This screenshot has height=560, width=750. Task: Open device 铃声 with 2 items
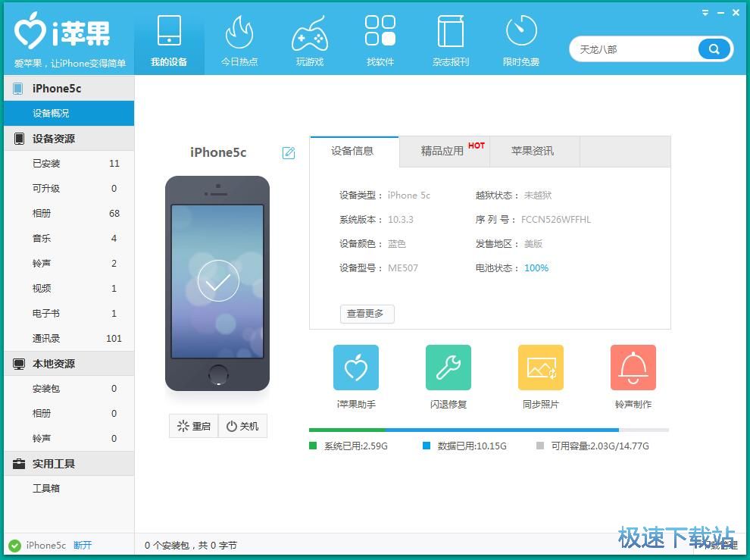tap(69, 263)
